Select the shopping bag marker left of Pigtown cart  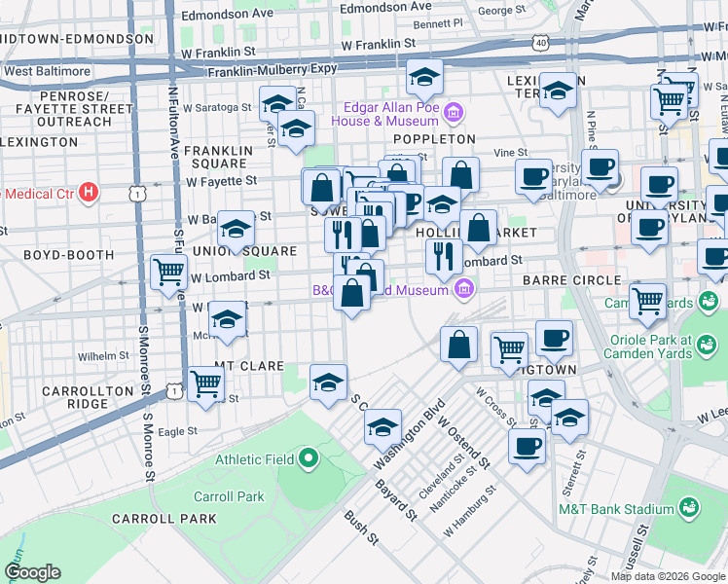tap(458, 345)
